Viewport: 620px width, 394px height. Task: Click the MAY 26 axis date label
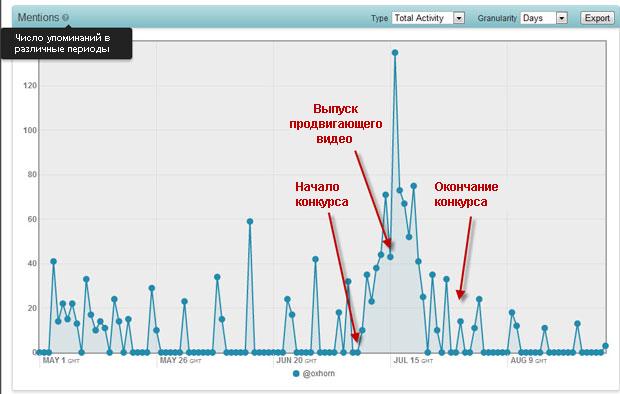tap(180, 360)
